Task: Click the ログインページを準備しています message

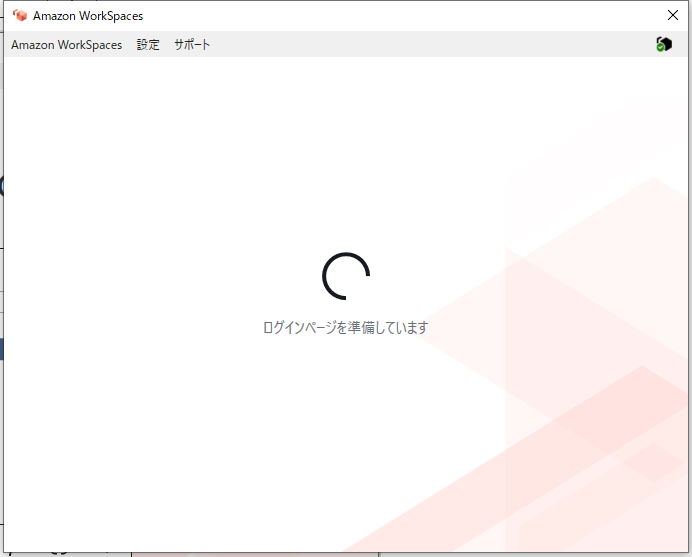Action: tap(346, 327)
